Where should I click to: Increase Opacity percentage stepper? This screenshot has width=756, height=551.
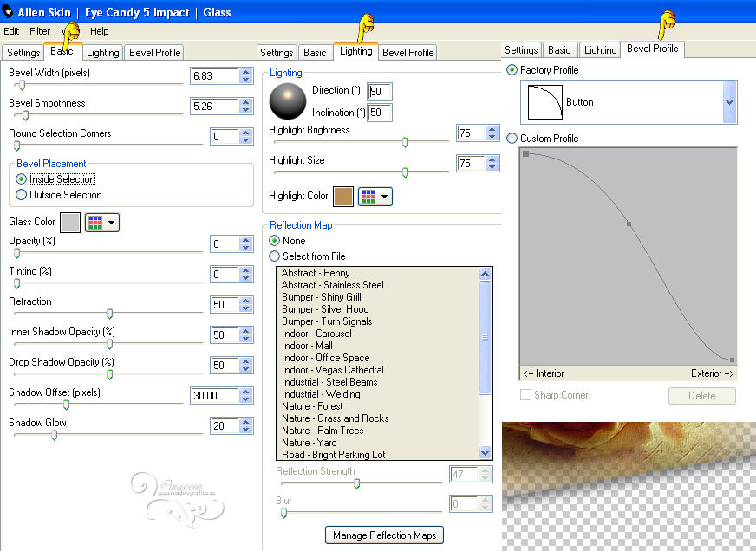tap(246, 240)
